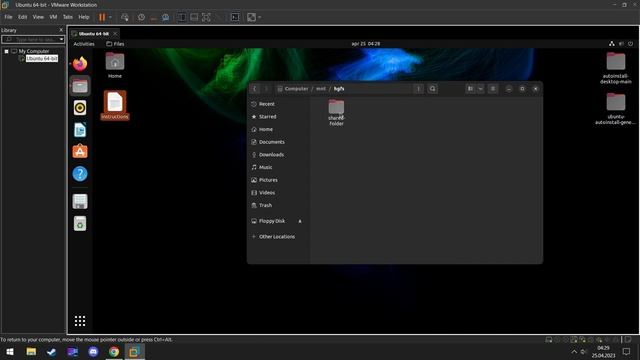Toggle the library sidebar view icon
Viewport: 640px width, 360px height.
pos(182,17)
